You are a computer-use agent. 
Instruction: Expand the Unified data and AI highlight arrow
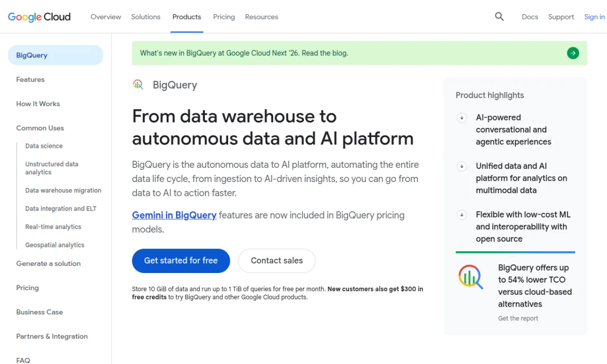(462, 166)
